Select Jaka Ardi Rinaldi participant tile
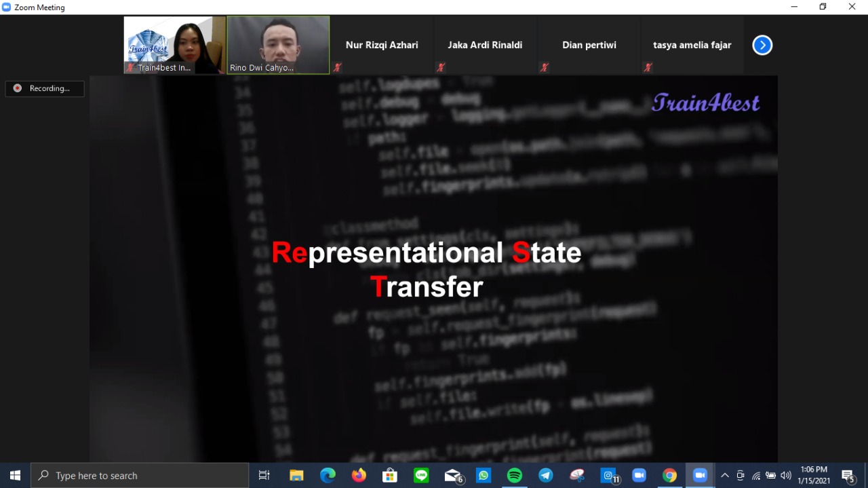Viewport: 868px width, 488px height. [x=485, y=45]
